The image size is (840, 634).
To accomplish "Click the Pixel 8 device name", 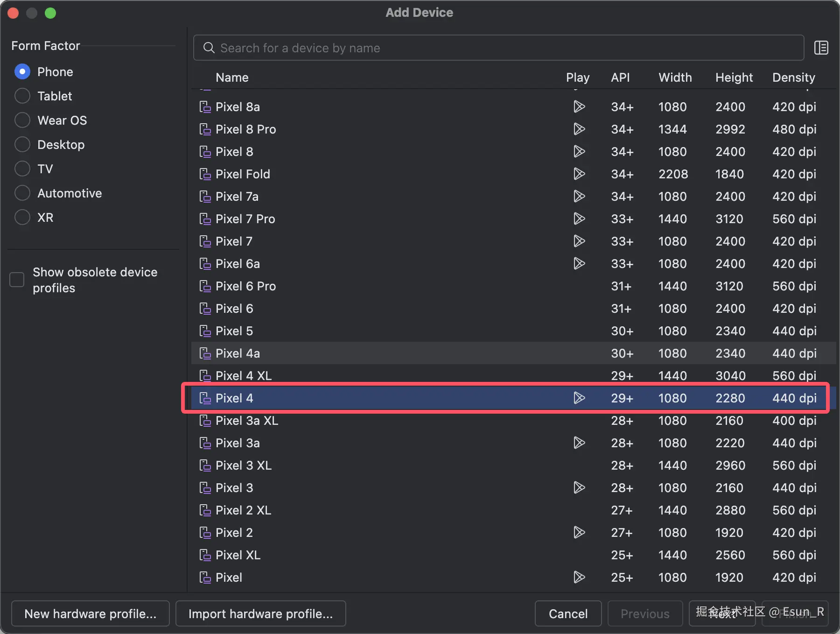I will pyautogui.click(x=234, y=152).
